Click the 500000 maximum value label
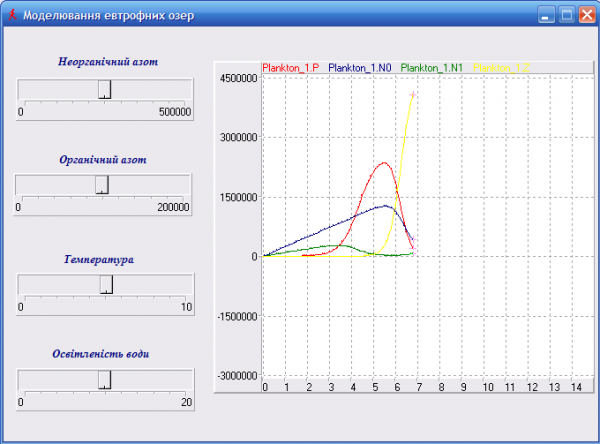This screenshot has width=600, height=444. (175, 112)
